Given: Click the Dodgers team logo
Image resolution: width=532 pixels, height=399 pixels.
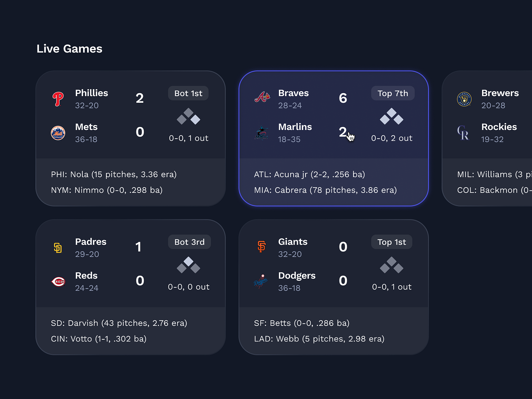Looking at the screenshot, I should coord(261,281).
